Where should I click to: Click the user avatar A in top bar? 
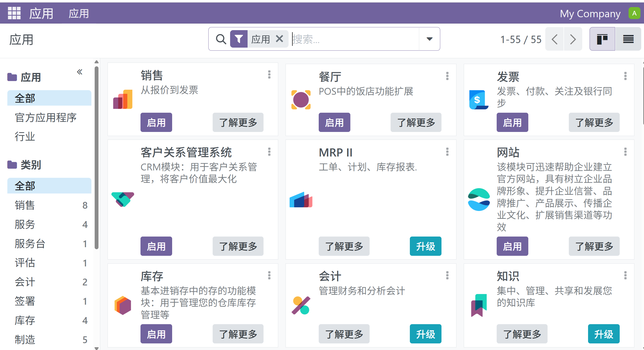click(x=634, y=13)
